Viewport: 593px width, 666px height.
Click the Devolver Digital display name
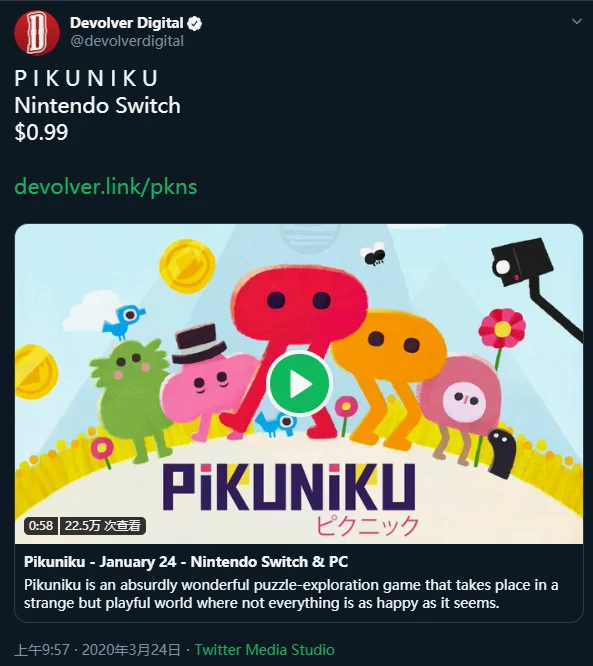[x=127, y=23]
